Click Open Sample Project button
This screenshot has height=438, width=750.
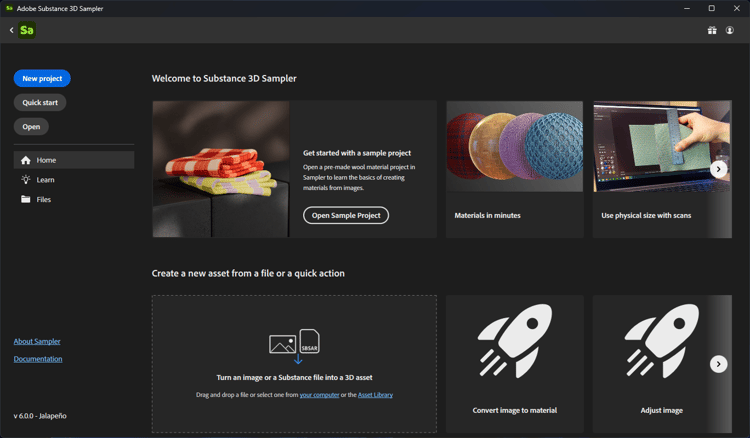tap(346, 215)
